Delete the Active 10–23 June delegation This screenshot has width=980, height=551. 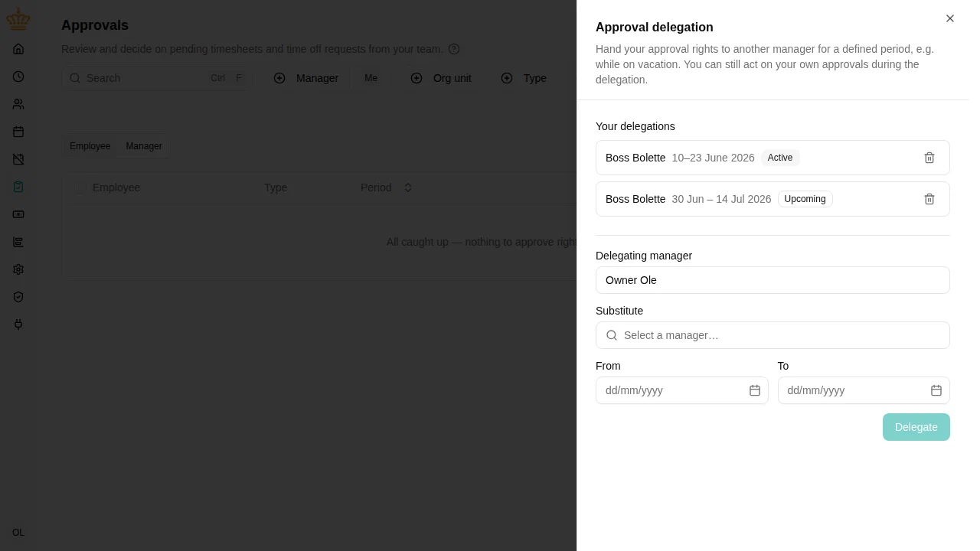[929, 158]
